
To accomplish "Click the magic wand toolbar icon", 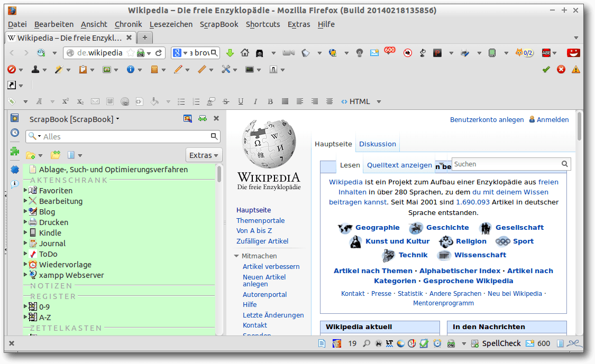I will [58, 69].
